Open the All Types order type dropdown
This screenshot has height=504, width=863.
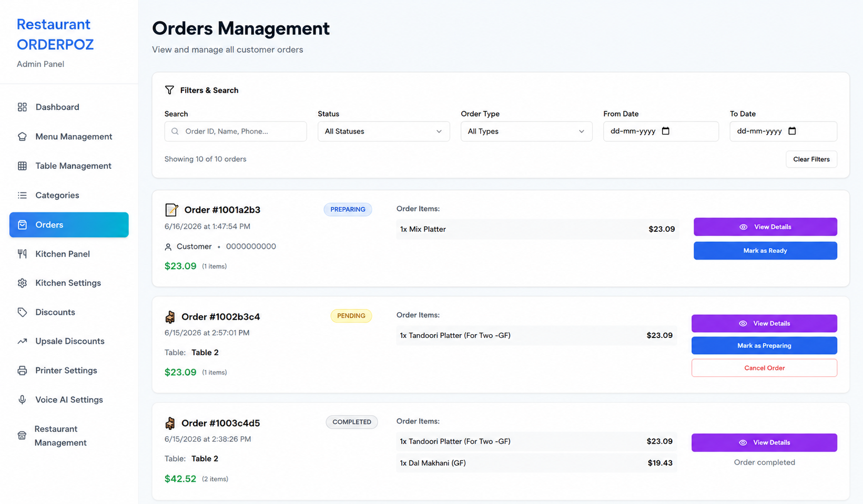(x=526, y=131)
